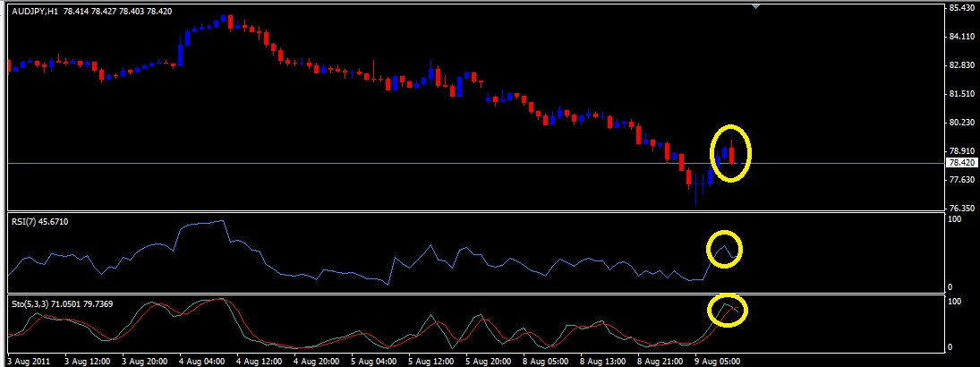Click the circled Stochastic crossover at the right
980x367 pixels.
[x=728, y=309]
